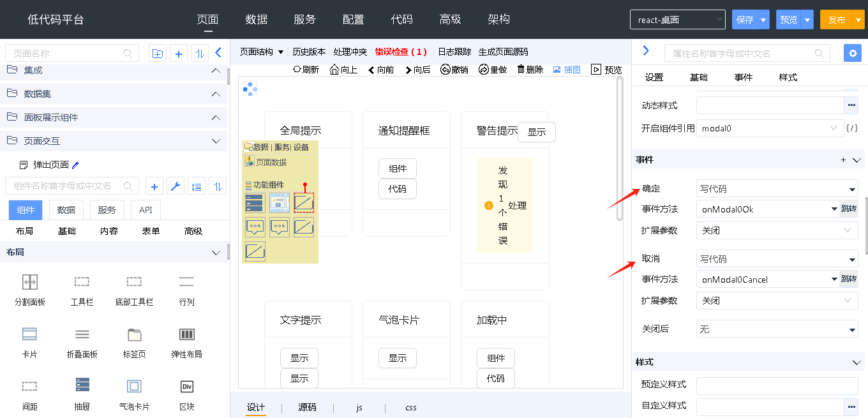868x418 pixels.
Task: Collapse the 样式 section in the properties panel
Action: pyautogui.click(x=857, y=362)
